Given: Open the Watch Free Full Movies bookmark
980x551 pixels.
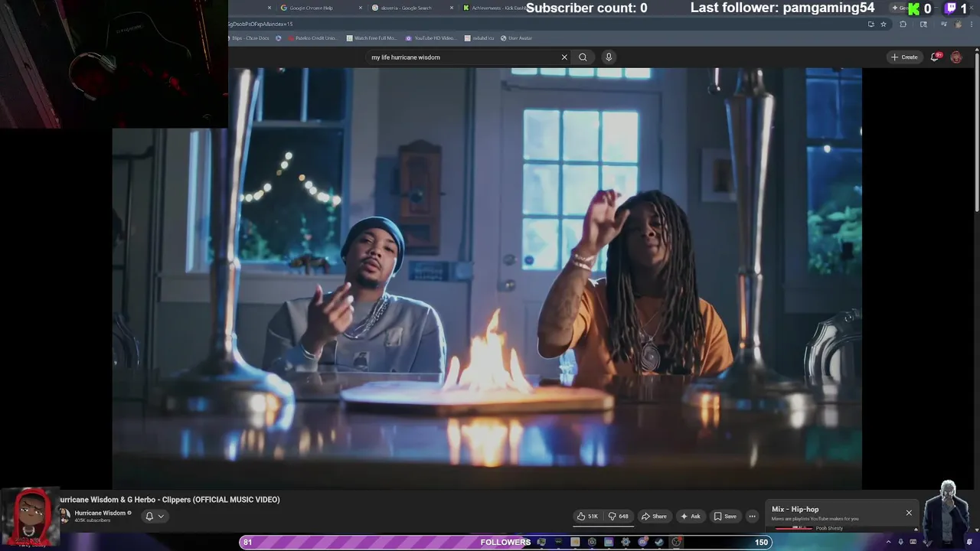Looking at the screenshot, I should coord(371,37).
